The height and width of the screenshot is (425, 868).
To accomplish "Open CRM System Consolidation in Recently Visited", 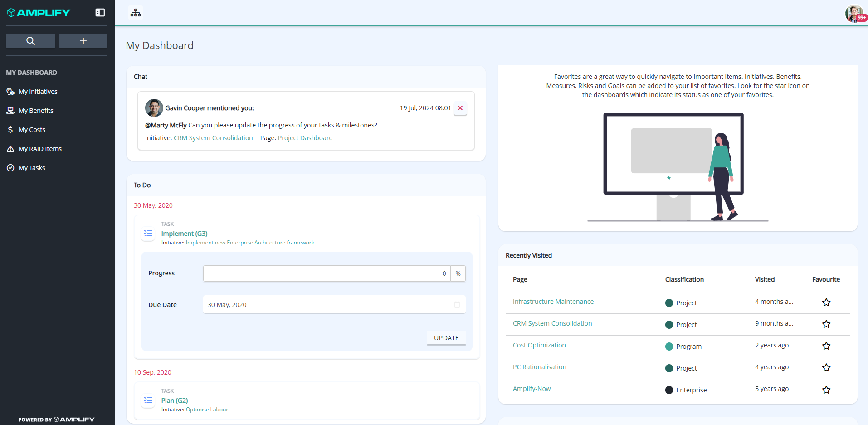I will [x=552, y=323].
